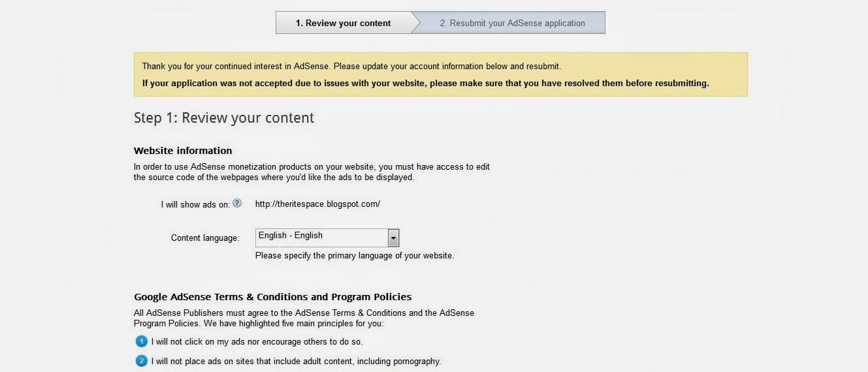Click the 'Content language:' label

point(205,238)
